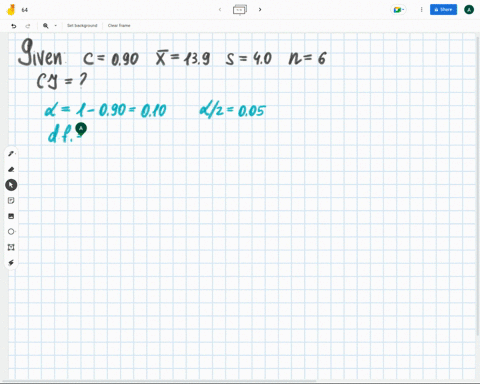Open the more options menu
The width and height of the screenshot is (480, 384).
click(x=421, y=10)
